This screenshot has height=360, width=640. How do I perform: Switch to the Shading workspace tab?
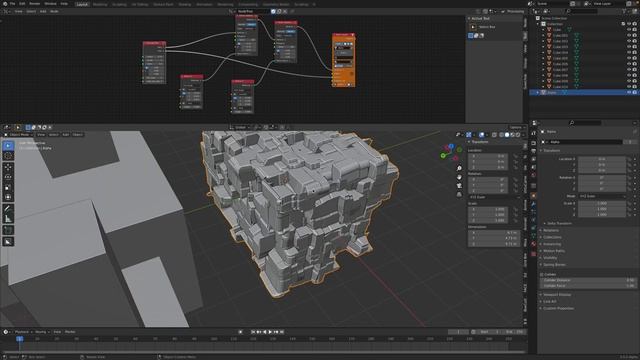(x=184, y=4)
